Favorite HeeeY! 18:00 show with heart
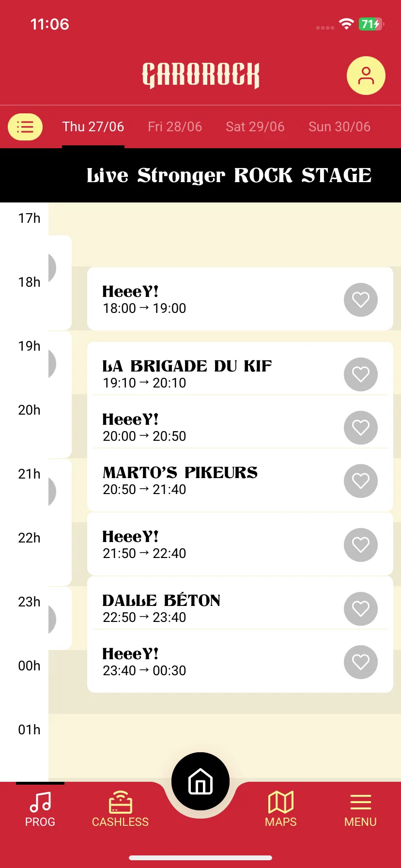Viewport: 401px width, 868px height. click(361, 300)
